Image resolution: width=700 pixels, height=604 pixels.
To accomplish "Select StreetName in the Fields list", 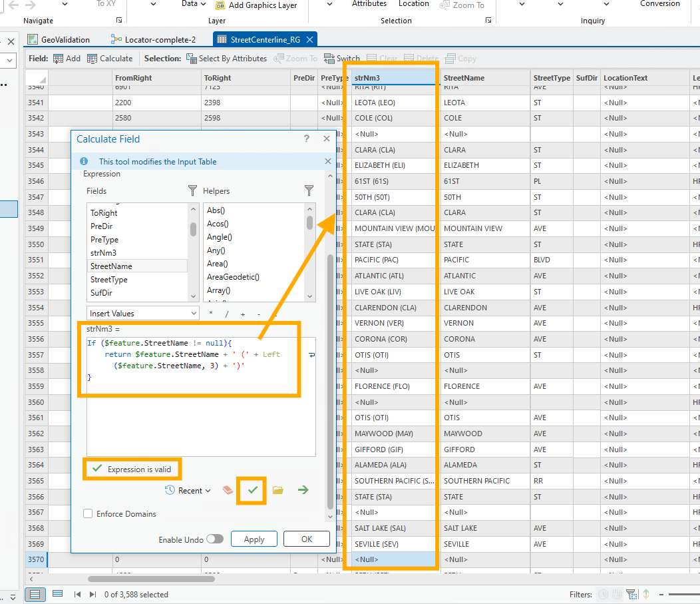I will pyautogui.click(x=112, y=266).
